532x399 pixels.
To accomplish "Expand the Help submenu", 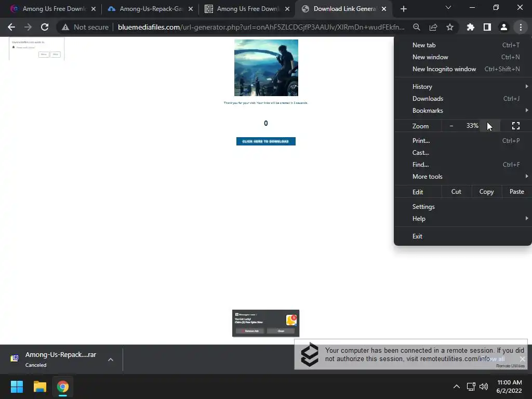I will tap(462, 219).
